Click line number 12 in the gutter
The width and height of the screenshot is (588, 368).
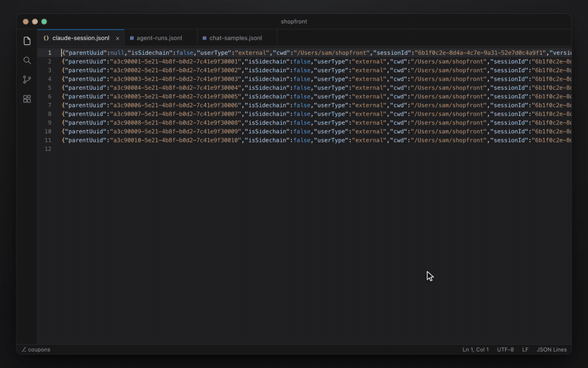click(48, 149)
